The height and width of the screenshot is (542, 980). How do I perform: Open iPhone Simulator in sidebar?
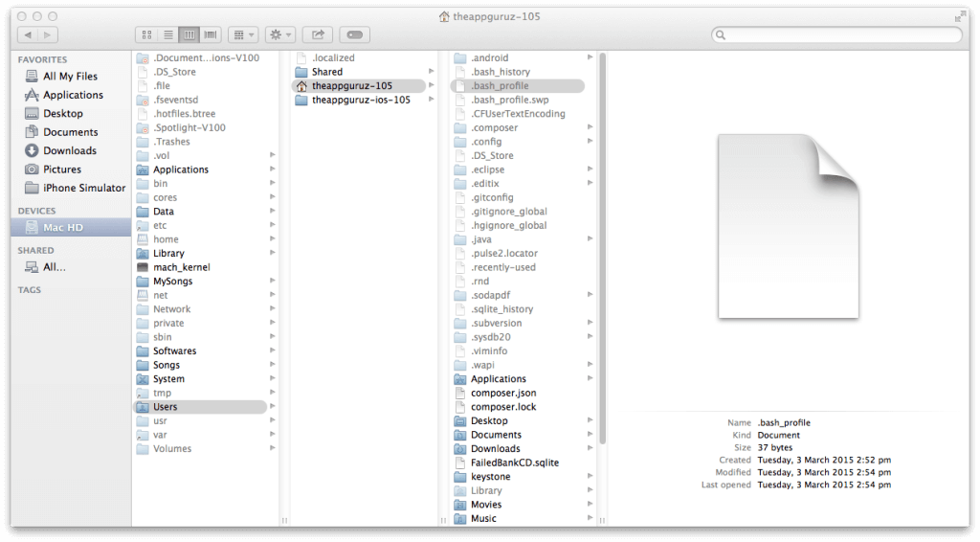(75, 189)
